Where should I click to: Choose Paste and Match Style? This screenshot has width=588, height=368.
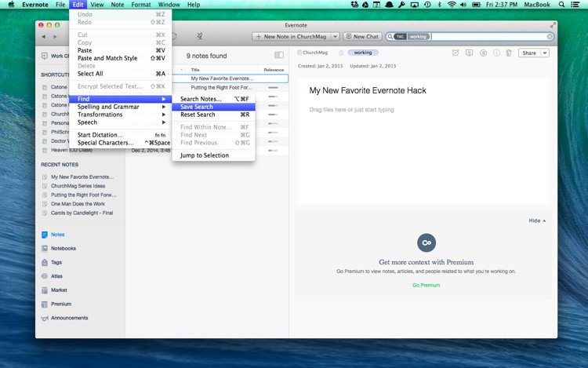[121, 58]
